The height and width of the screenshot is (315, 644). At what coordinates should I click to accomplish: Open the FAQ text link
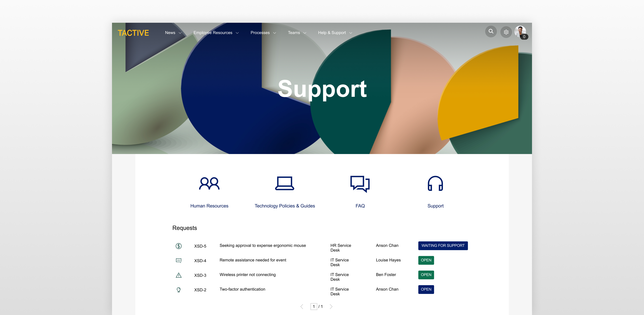360,206
